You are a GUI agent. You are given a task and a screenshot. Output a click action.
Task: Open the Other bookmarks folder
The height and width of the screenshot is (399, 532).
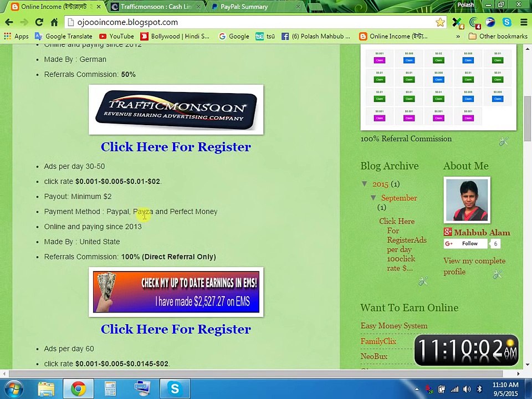pos(498,37)
